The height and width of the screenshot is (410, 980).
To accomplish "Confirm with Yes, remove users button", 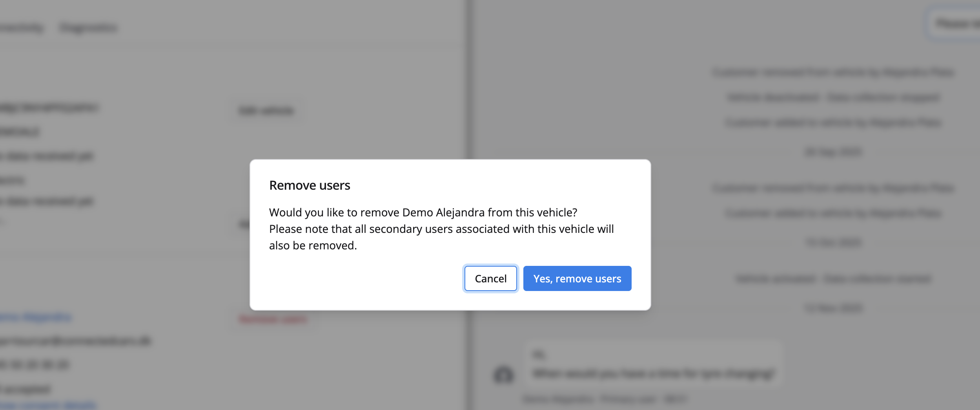I will click(x=577, y=278).
